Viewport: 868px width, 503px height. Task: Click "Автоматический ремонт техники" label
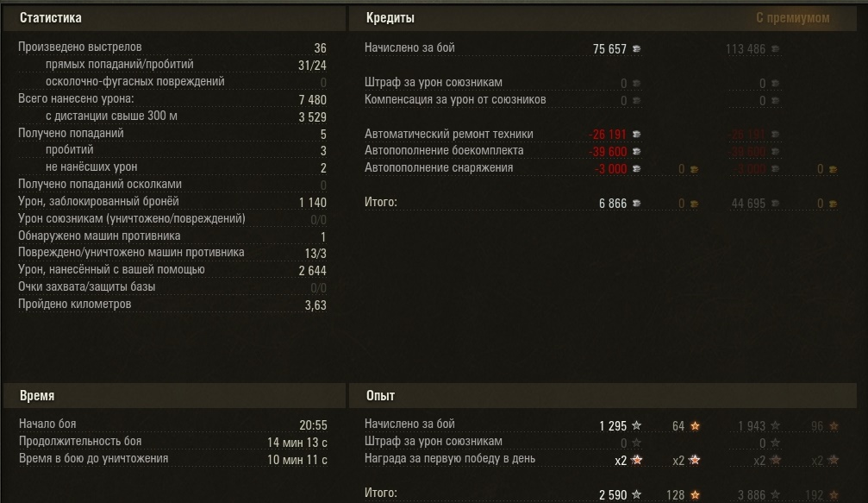tap(449, 134)
